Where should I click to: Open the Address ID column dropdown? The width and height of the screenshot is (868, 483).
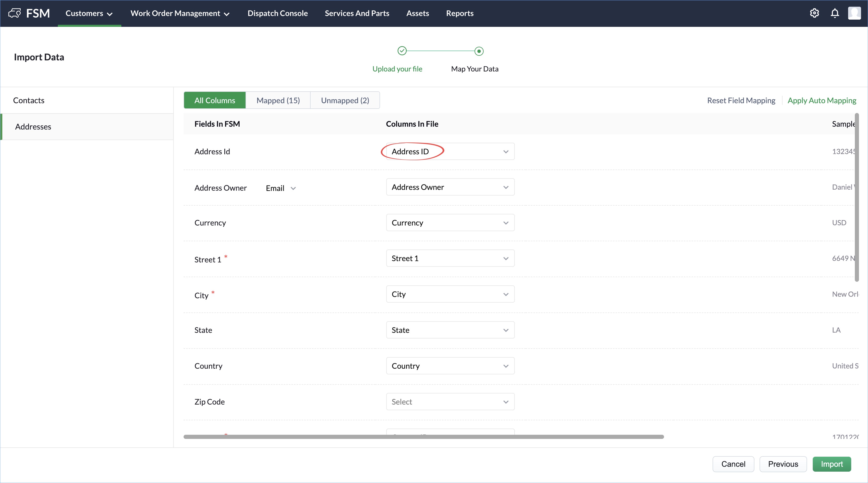point(450,151)
